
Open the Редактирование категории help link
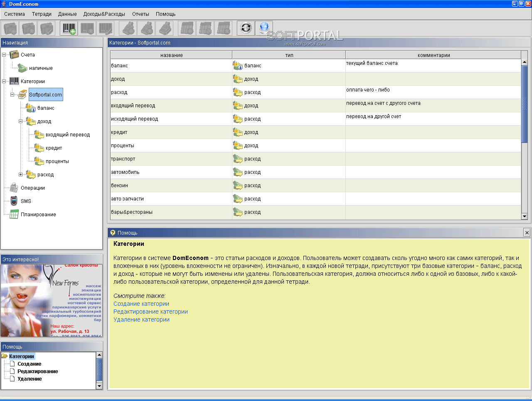[x=150, y=312]
